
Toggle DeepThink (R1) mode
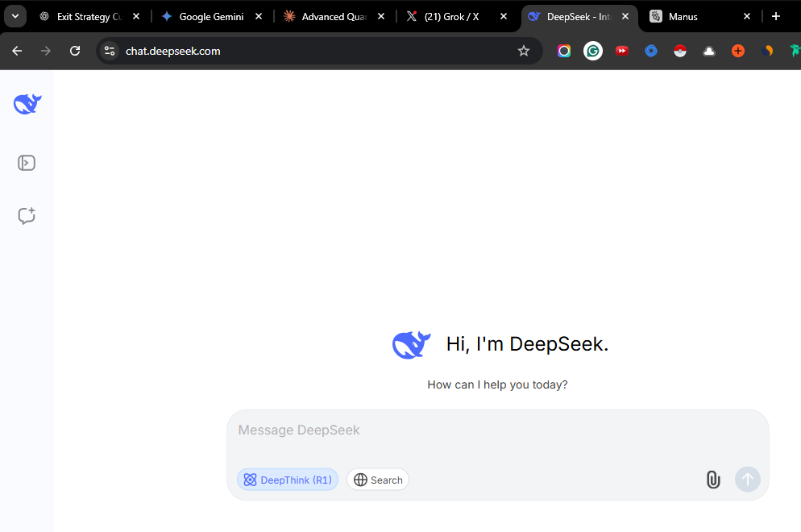pos(288,480)
